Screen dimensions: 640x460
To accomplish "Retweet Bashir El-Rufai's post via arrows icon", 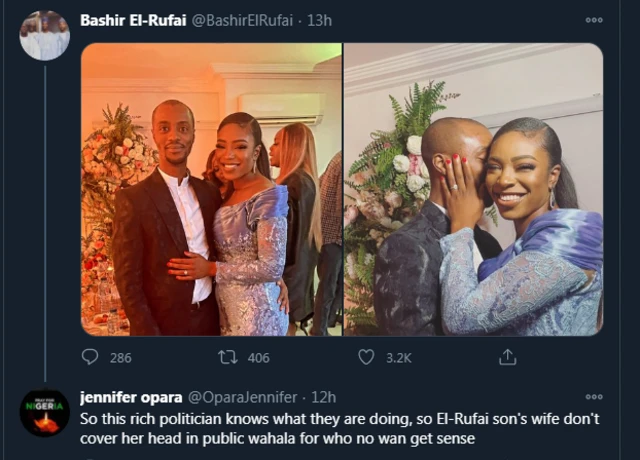I will tap(227, 357).
